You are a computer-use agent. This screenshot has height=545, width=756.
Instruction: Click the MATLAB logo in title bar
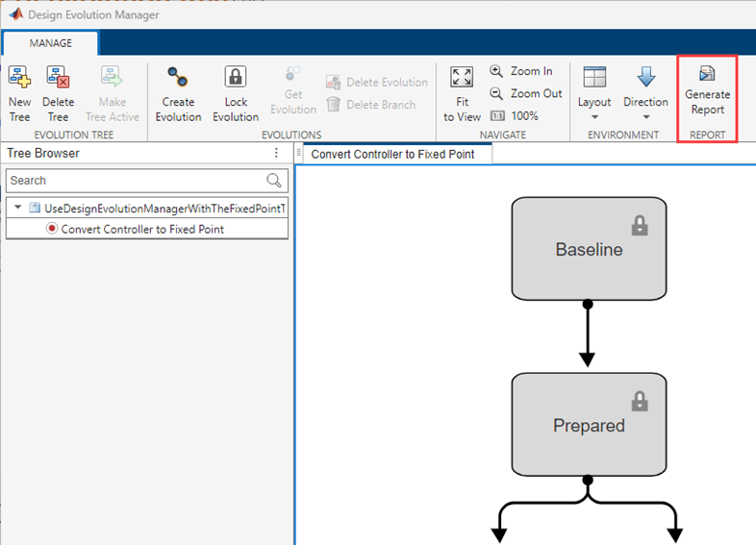coord(16,14)
